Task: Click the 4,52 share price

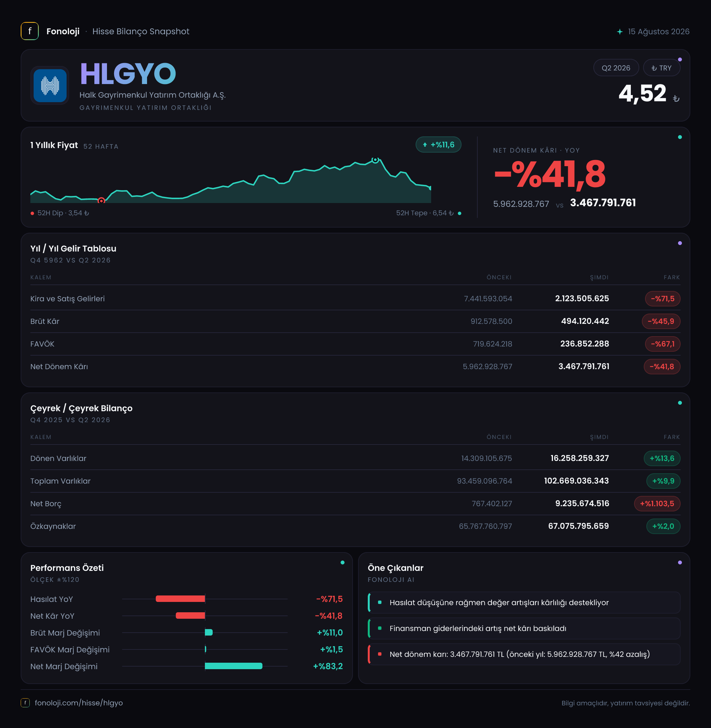Action: (x=642, y=93)
